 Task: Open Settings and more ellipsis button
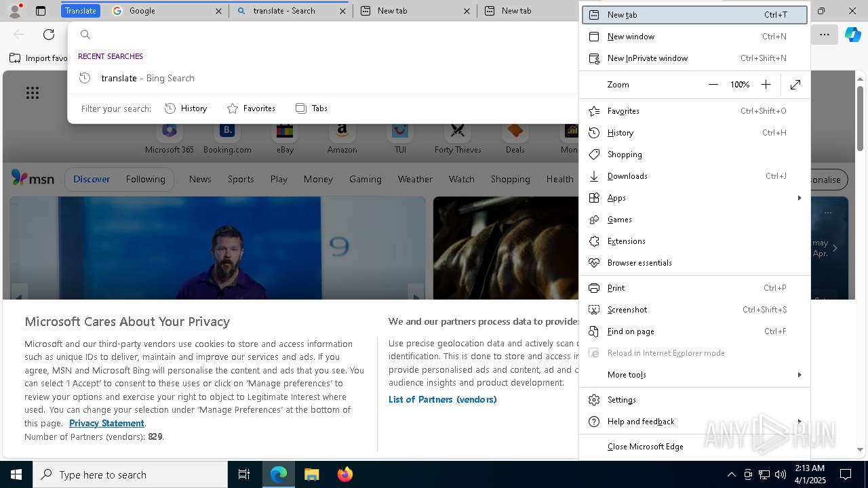(x=824, y=35)
